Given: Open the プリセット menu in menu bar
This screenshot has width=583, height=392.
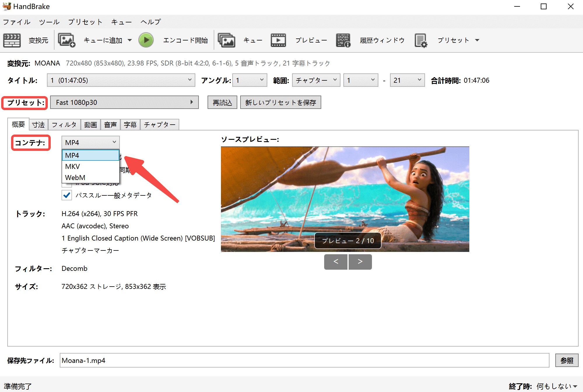Looking at the screenshot, I should click(85, 22).
